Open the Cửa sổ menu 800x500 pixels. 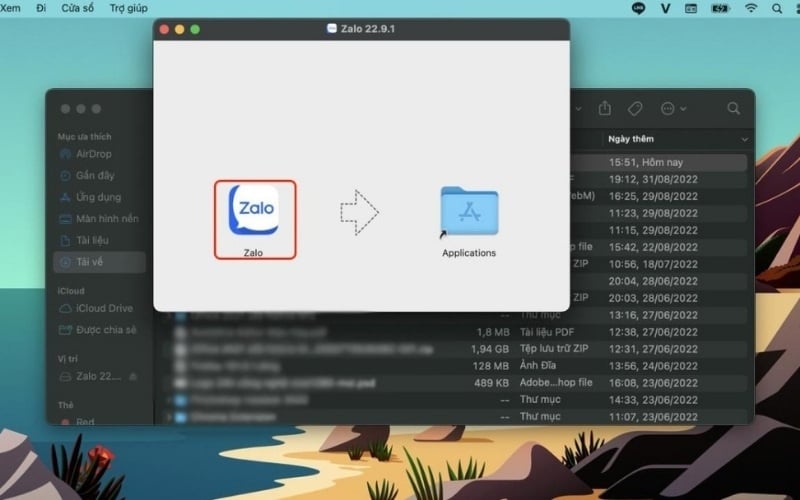pos(78,8)
